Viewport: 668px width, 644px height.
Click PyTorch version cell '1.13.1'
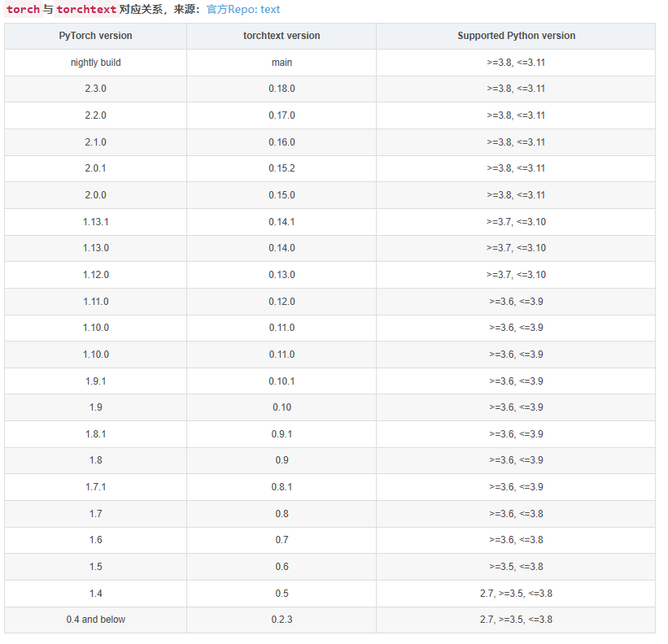pyautogui.click(x=95, y=222)
